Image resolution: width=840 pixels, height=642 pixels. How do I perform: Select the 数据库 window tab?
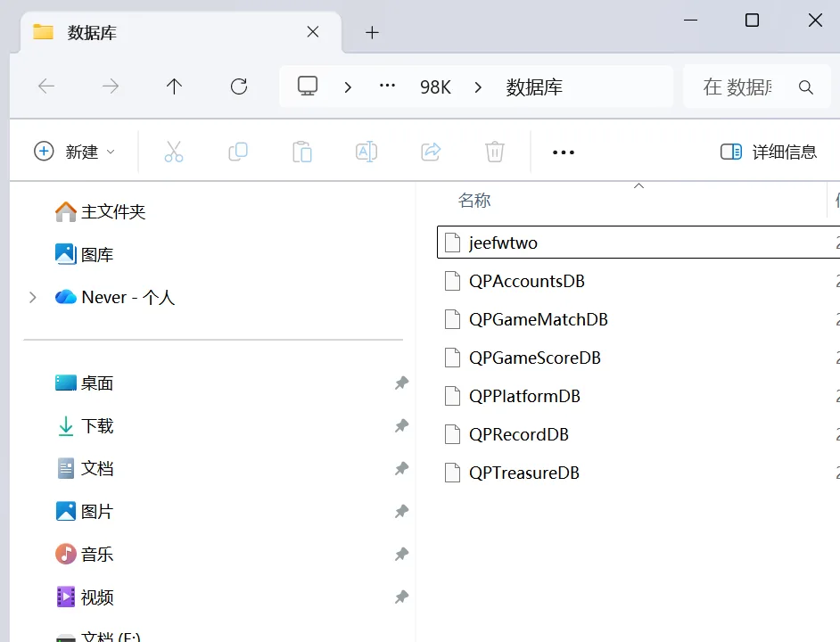(x=180, y=32)
